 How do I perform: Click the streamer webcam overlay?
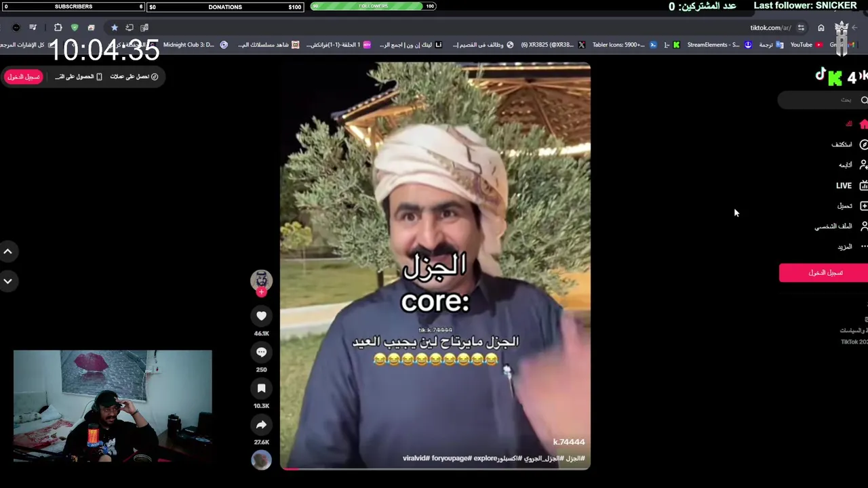pyautogui.click(x=113, y=405)
